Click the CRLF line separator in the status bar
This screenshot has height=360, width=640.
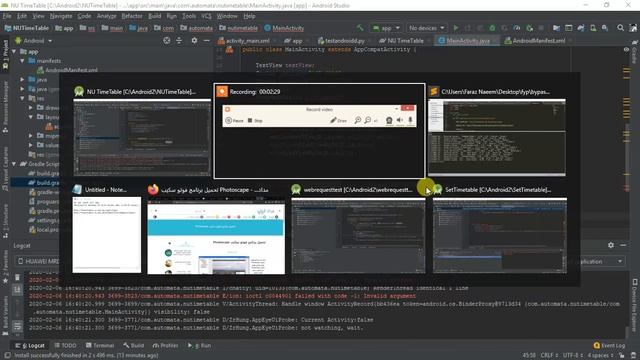(x=549, y=356)
